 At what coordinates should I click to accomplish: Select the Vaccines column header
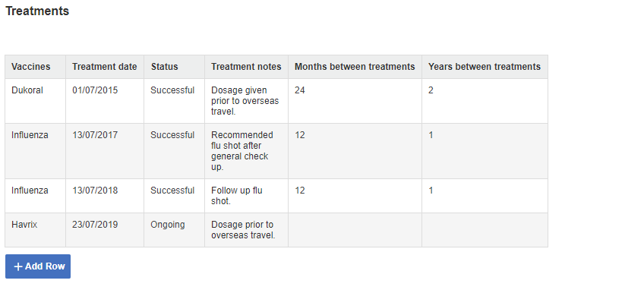click(36, 67)
